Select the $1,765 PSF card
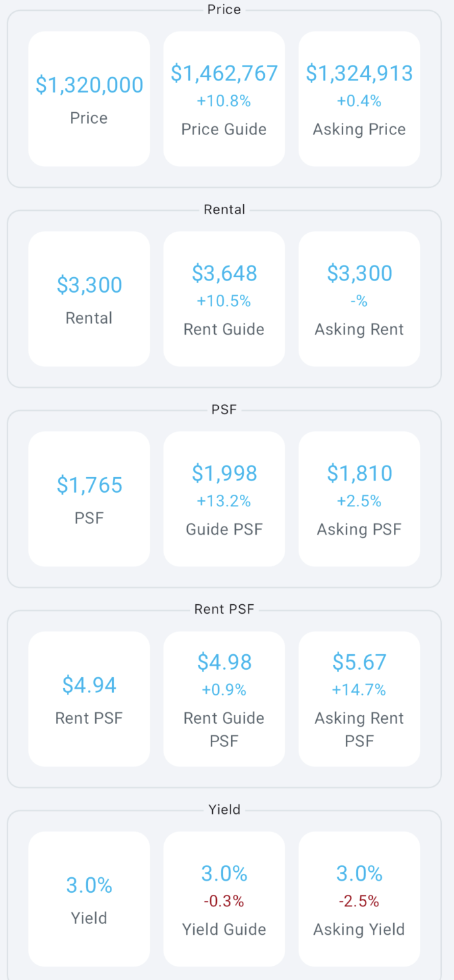The width and height of the screenshot is (454, 980). point(89,498)
